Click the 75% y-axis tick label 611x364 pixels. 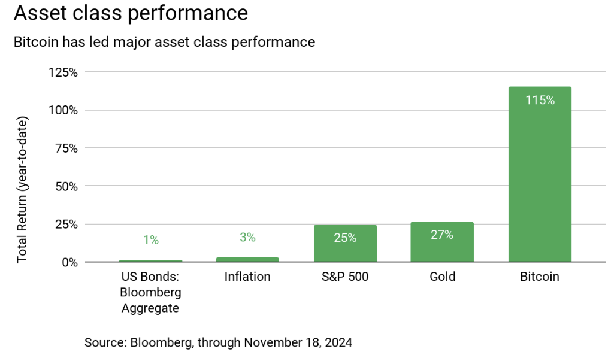pos(66,148)
